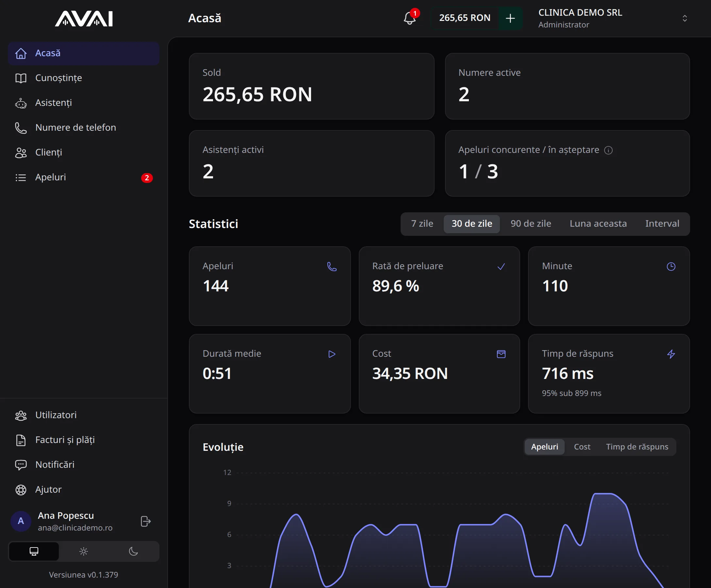
Task: Click the Clienți people icon
Action: (x=21, y=153)
